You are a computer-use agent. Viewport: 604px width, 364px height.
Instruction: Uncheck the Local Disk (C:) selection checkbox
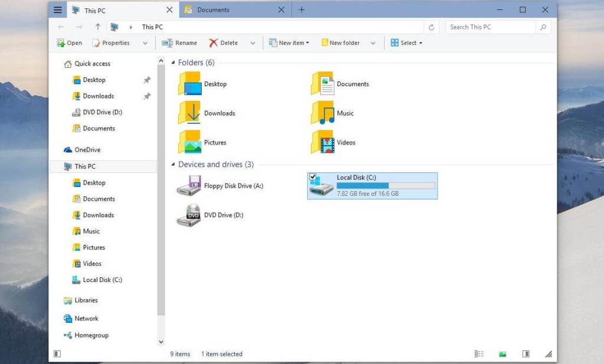[x=312, y=176]
